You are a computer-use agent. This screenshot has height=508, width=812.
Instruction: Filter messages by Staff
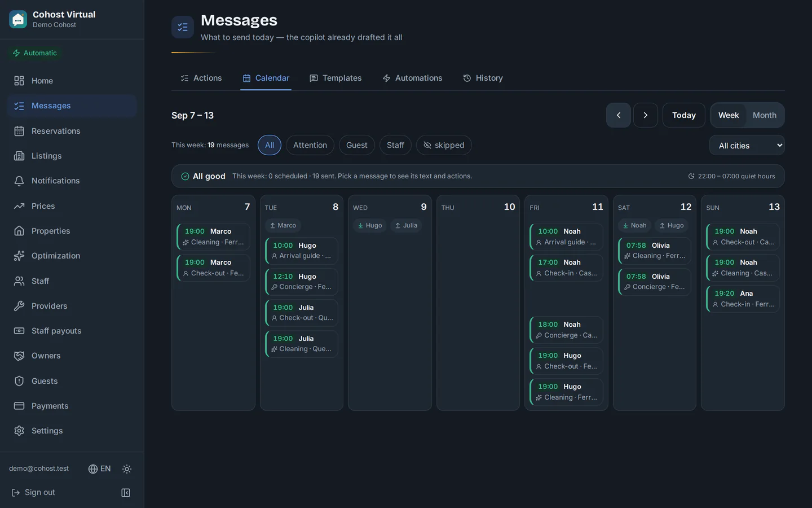coord(395,145)
